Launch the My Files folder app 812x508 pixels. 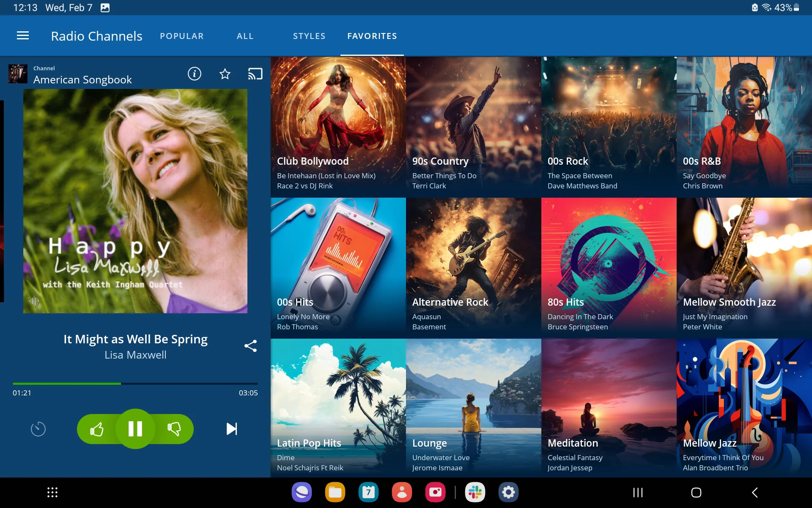click(335, 492)
